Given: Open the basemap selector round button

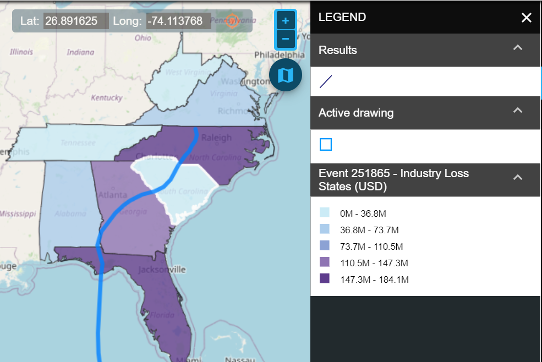Looking at the screenshot, I should point(286,75).
